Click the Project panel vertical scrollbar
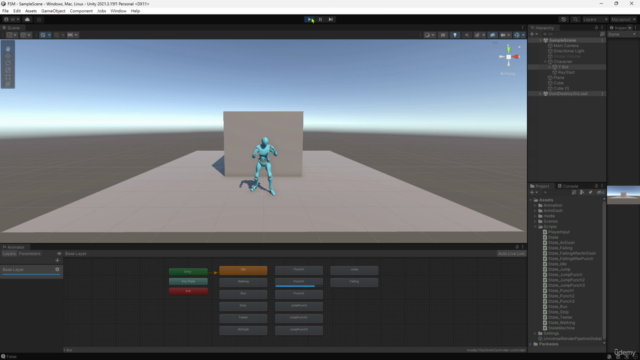This screenshot has width=640, height=360. [x=604, y=269]
